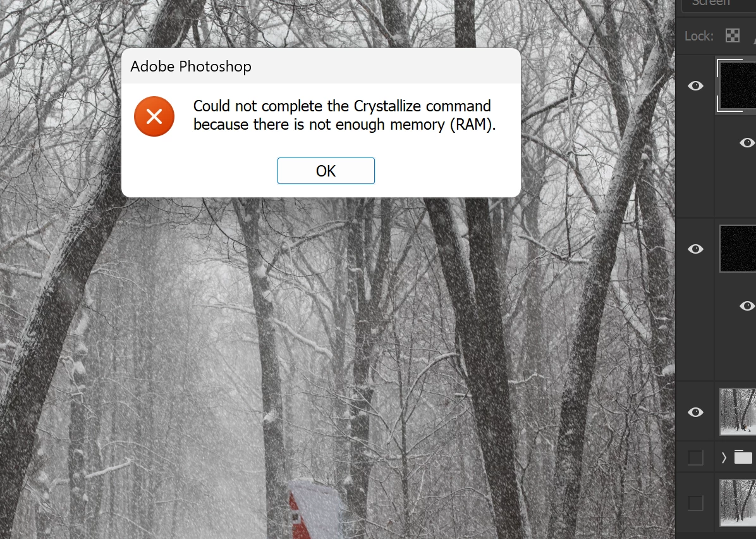Image resolution: width=756 pixels, height=539 pixels.
Task: Select the visible snowy forest layer thumbnail
Action: click(x=738, y=412)
